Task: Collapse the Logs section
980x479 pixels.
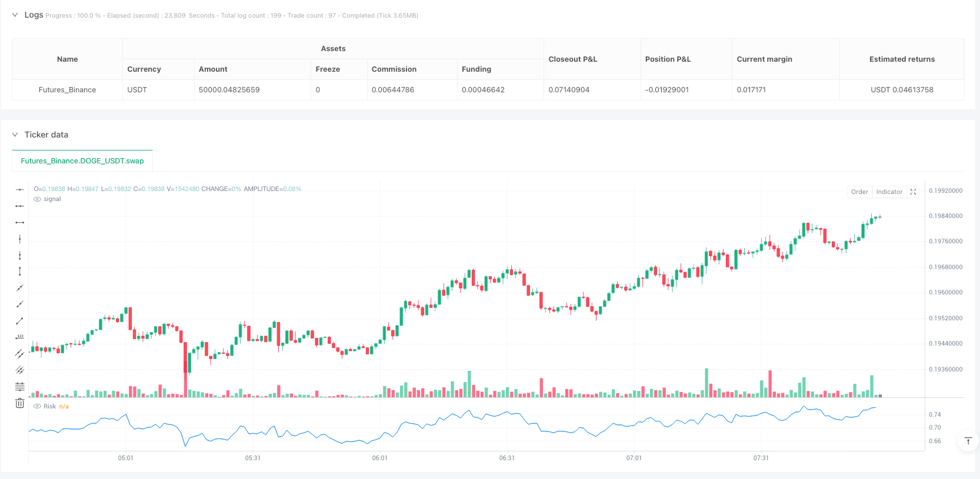Action: (x=15, y=15)
